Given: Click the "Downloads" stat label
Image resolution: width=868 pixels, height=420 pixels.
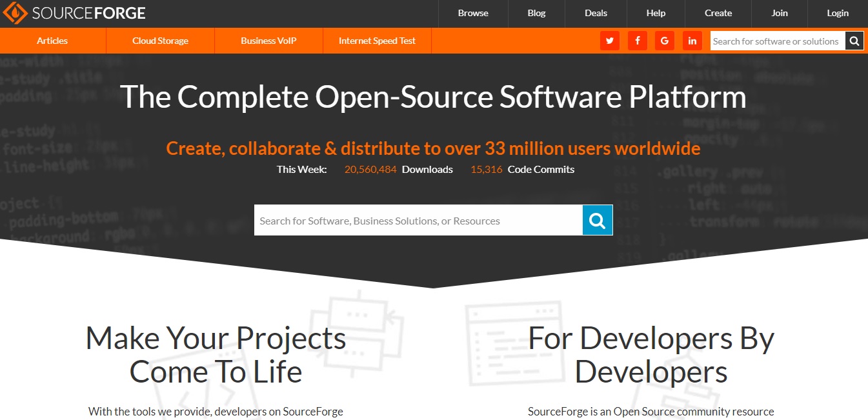Looking at the screenshot, I should (x=427, y=170).
